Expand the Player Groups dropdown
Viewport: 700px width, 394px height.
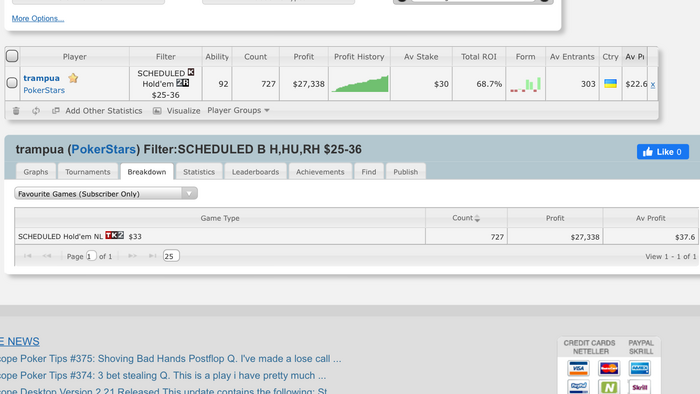tap(238, 110)
